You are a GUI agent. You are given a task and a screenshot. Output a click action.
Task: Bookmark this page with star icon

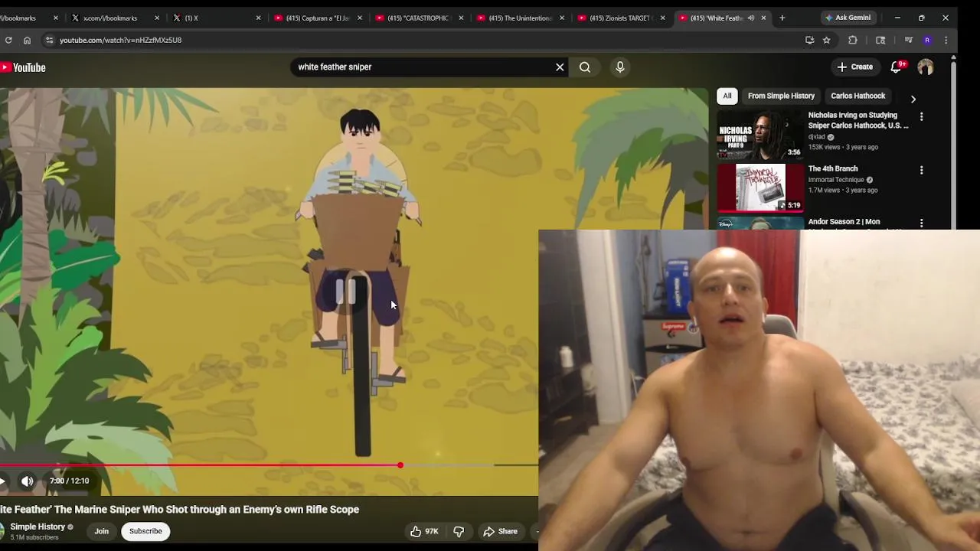click(826, 40)
